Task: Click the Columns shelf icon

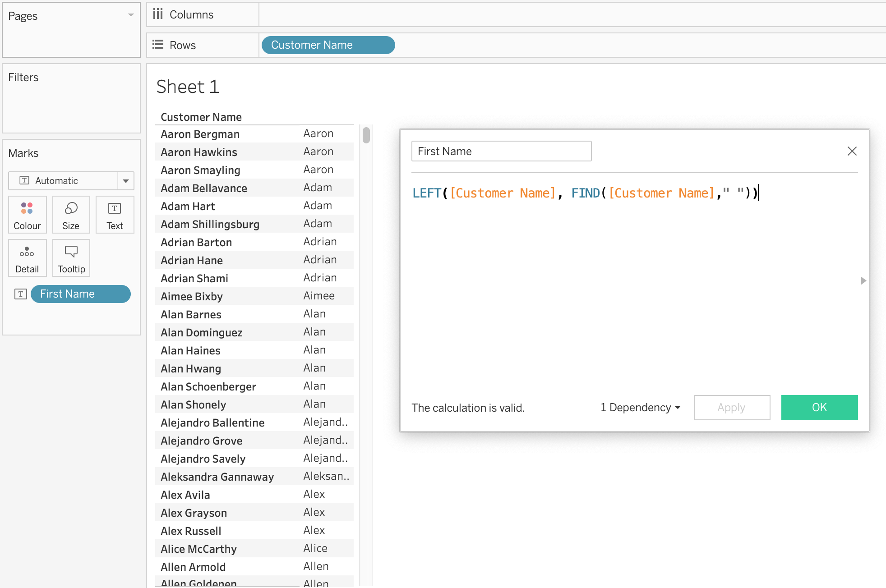Action: [x=158, y=14]
